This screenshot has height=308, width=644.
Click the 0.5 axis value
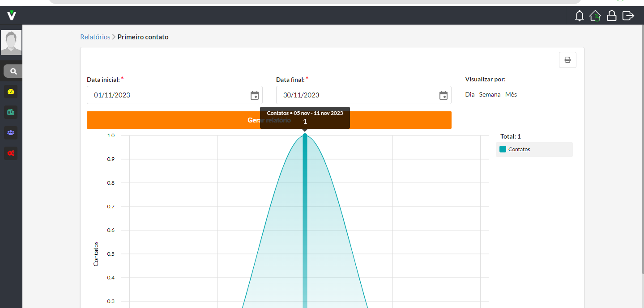coord(111,254)
